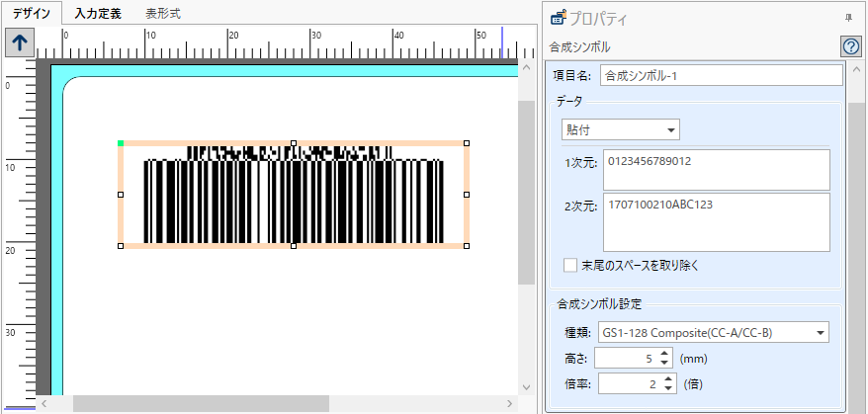868x414 pixels.
Task: Click the canvas vertical scrollbar thumb
Action: click(526, 193)
